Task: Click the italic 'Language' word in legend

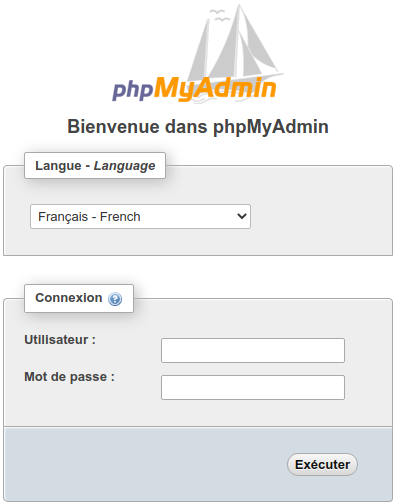Action: point(124,166)
